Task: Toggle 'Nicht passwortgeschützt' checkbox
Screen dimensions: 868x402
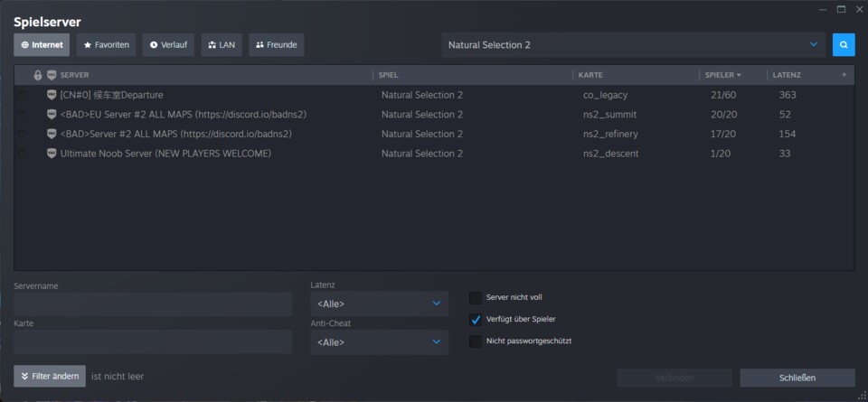Action: point(476,341)
